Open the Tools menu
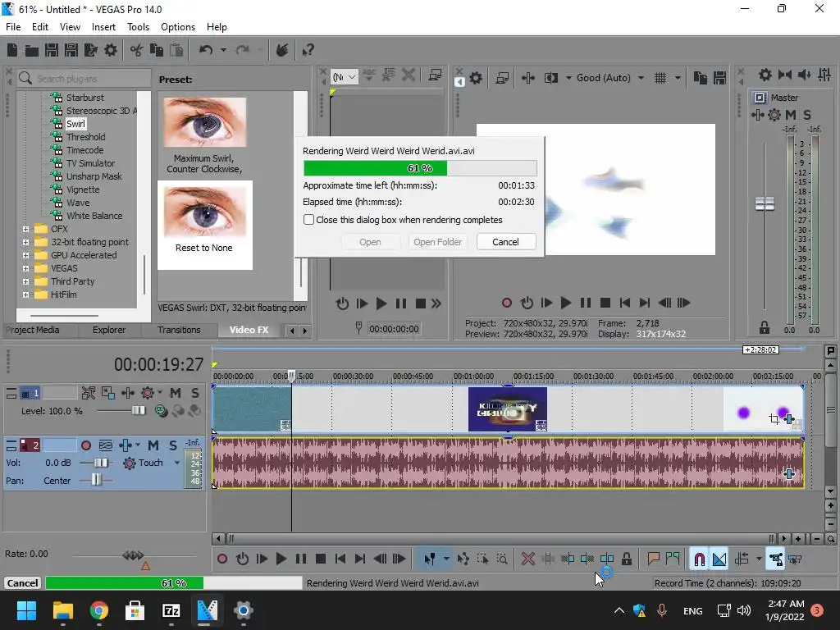Viewport: 840px width, 630px height. 138,27
